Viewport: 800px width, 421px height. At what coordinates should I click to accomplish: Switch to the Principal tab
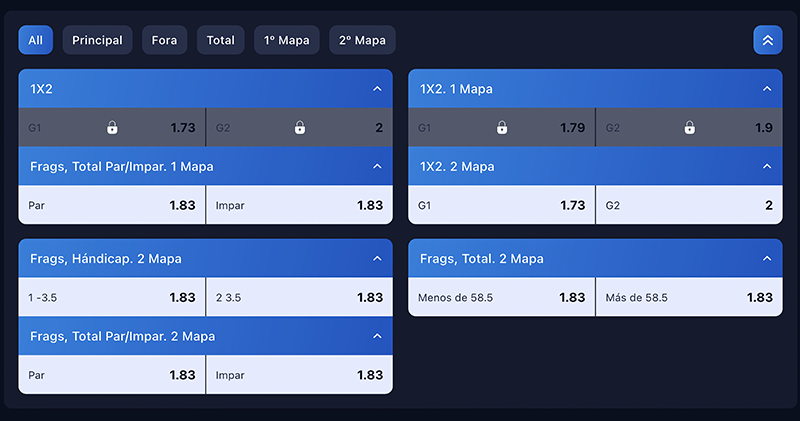(97, 40)
